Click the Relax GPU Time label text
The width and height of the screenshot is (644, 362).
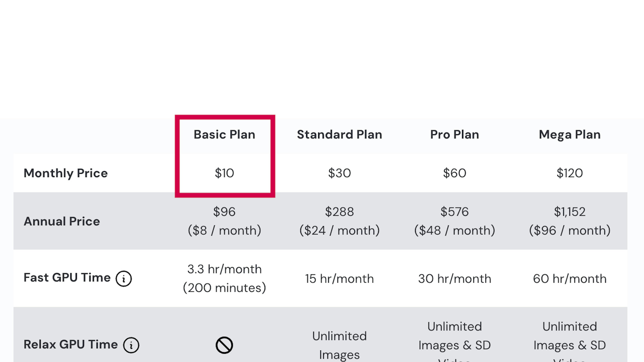click(x=70, y=345)
